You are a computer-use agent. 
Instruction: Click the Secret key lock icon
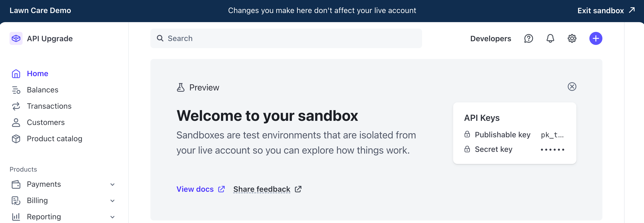[x=467, y=149]
